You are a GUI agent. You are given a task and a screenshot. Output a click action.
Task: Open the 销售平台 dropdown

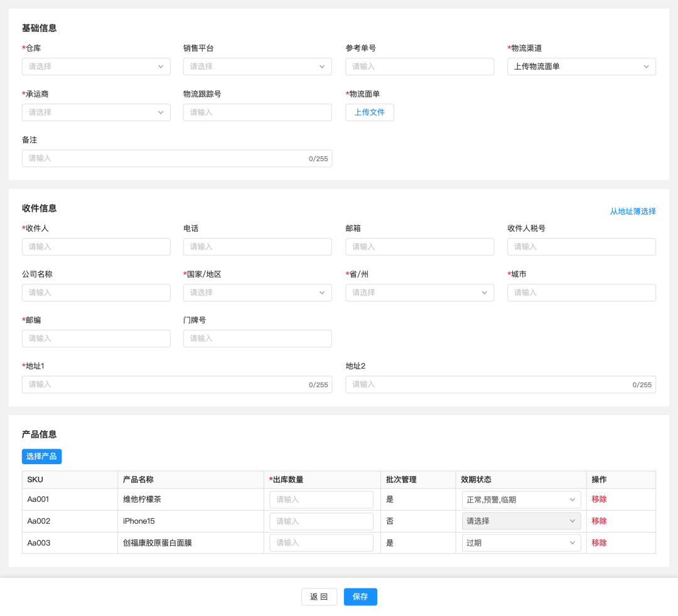tap(257, 66)
